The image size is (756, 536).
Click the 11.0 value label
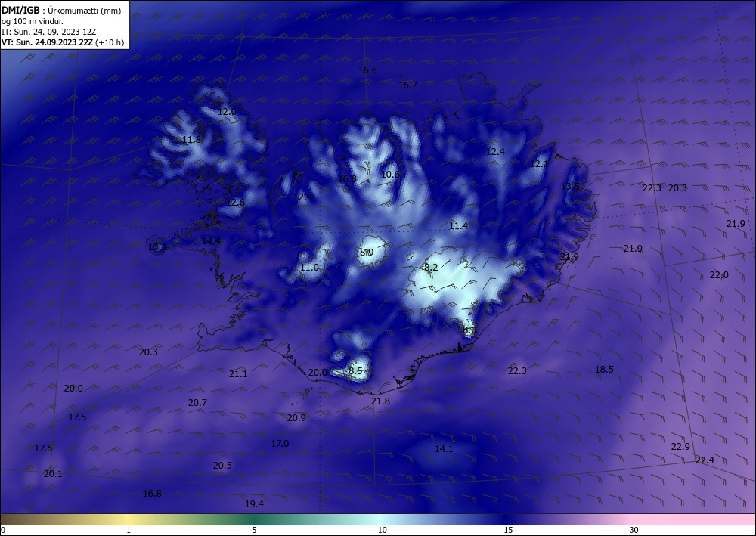309,267
